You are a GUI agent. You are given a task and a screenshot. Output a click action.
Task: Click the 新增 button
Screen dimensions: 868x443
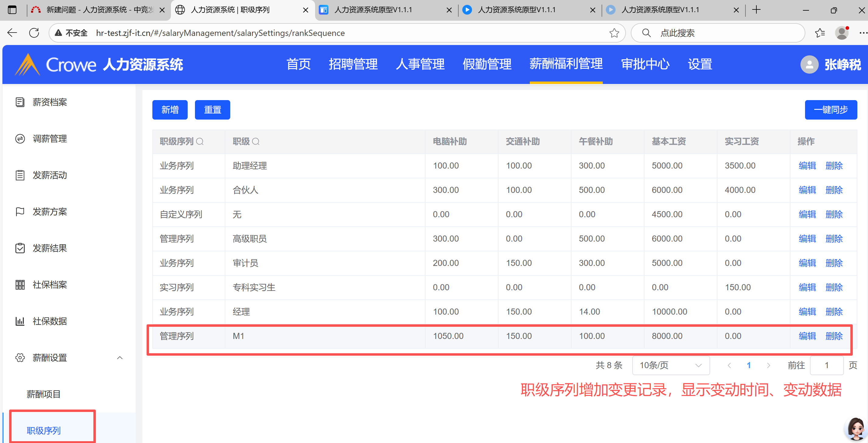[x=170, y=110]
